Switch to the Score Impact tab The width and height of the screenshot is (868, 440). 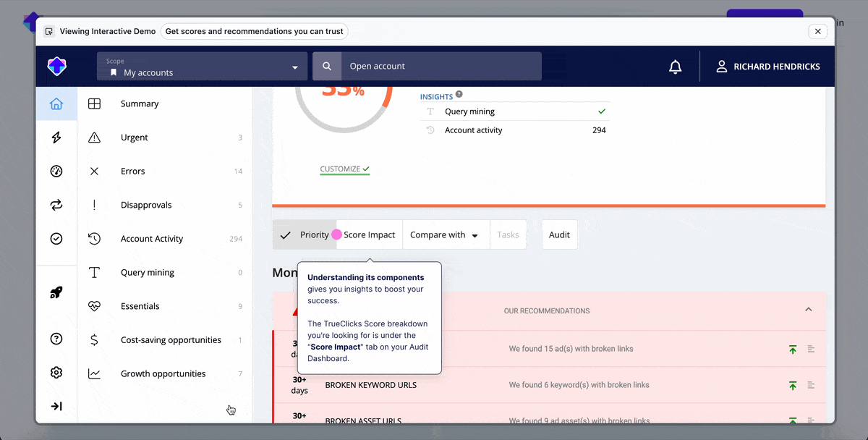click(369, 235)
